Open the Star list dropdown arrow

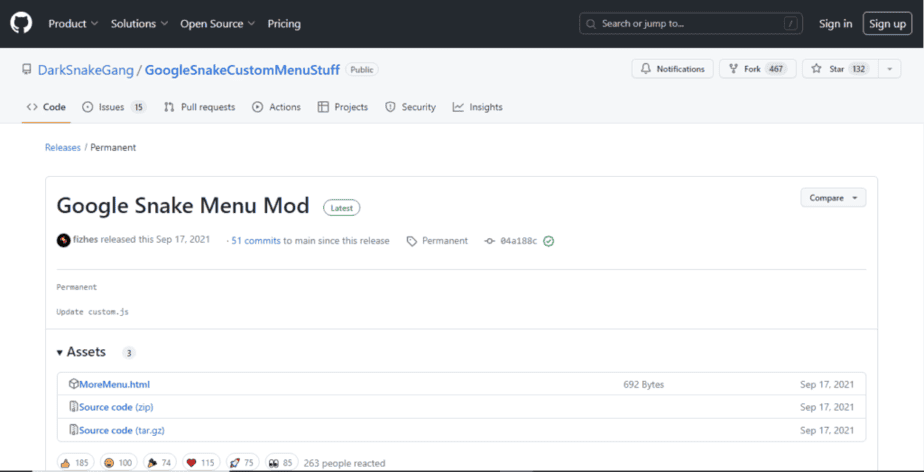click(889, 69)
